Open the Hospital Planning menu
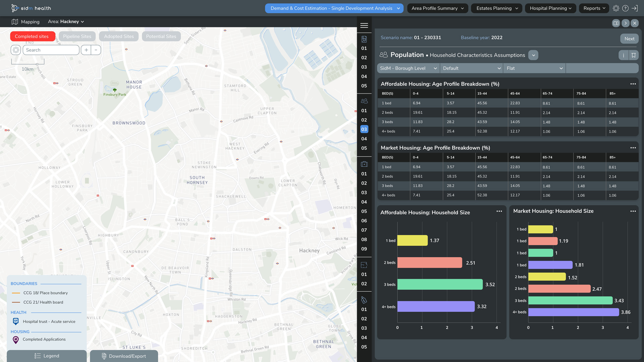Image resolution: width=644 pixels, height=362 pixels. pos(550,8)
